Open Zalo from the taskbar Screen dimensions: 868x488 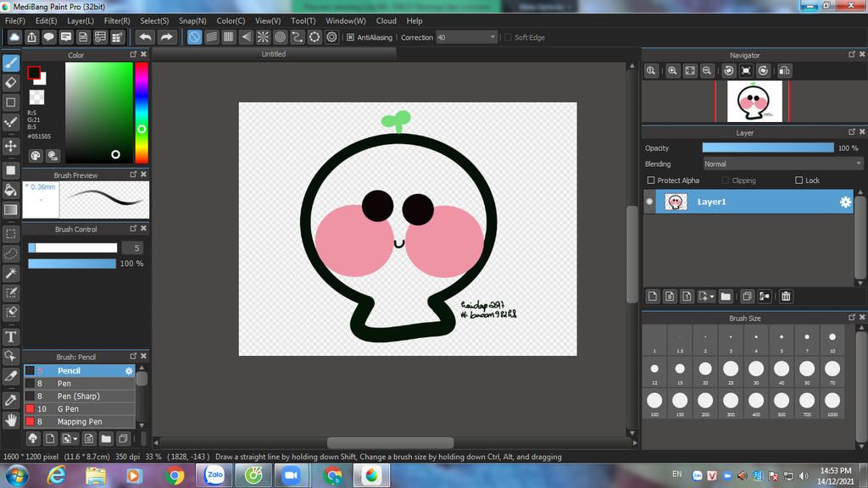pos(214,475)
